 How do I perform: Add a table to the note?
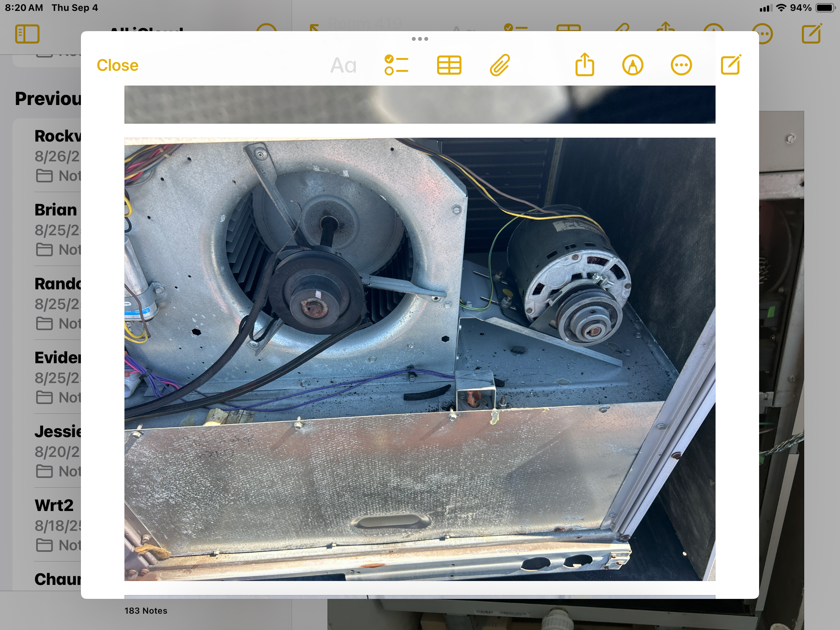449,65
